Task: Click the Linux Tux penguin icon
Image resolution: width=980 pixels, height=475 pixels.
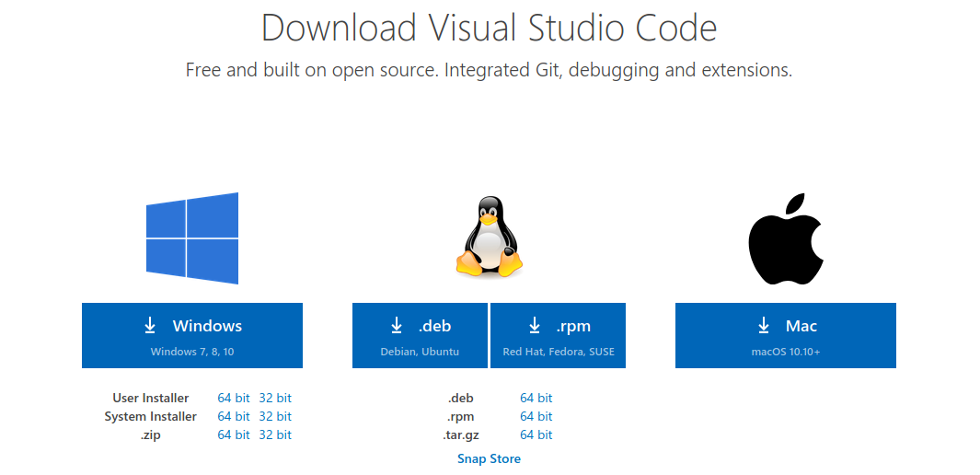Action: pos(489,237)
